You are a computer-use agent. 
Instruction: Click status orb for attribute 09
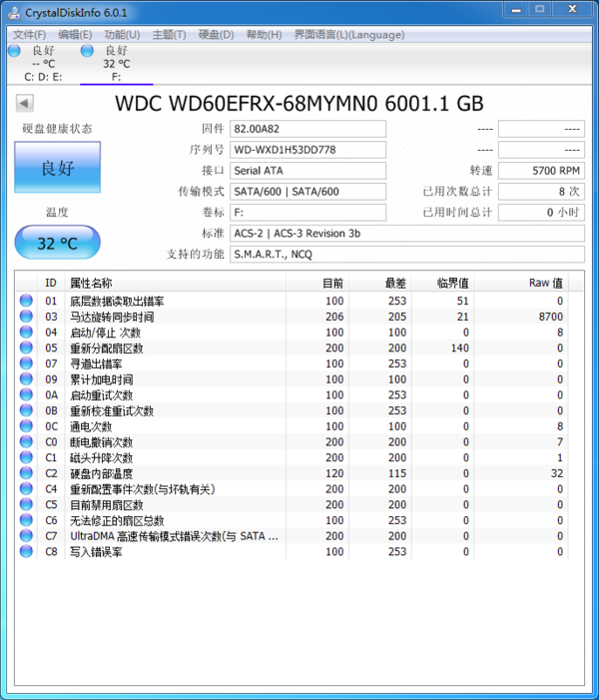(x=26, y=378)
